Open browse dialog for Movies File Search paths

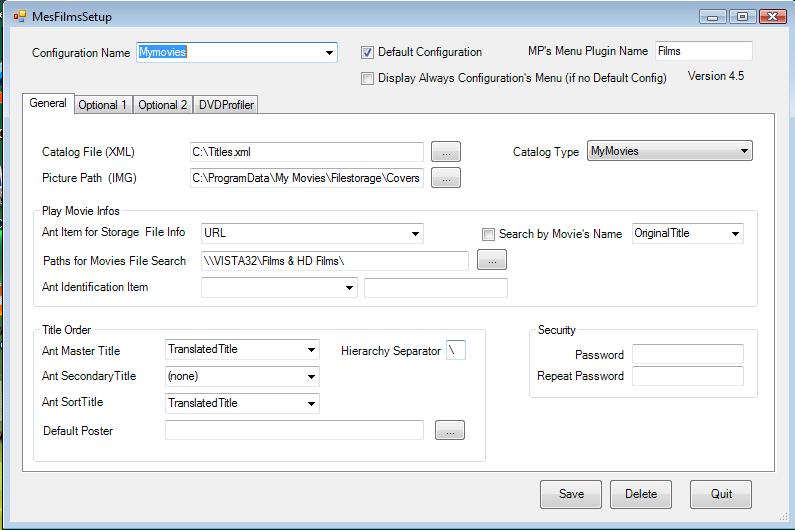[491, 261]
